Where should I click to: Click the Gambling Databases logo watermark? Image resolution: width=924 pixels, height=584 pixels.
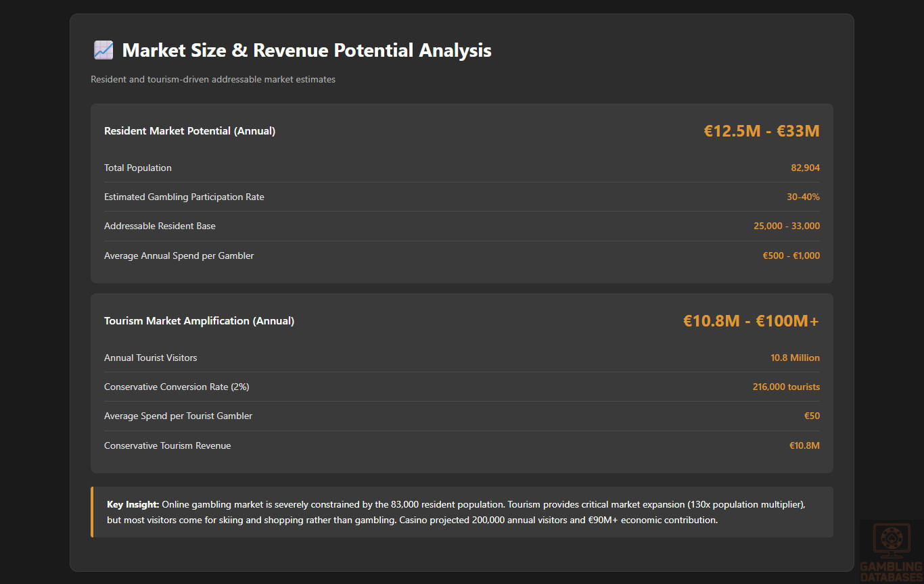(891, 552)
